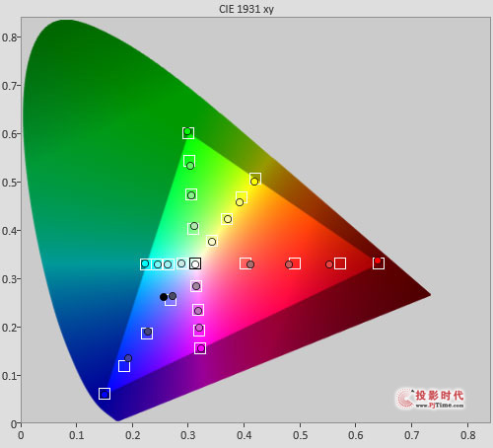
Task: Open the PJTime.com watermark logo
Action: pos(431,399)
